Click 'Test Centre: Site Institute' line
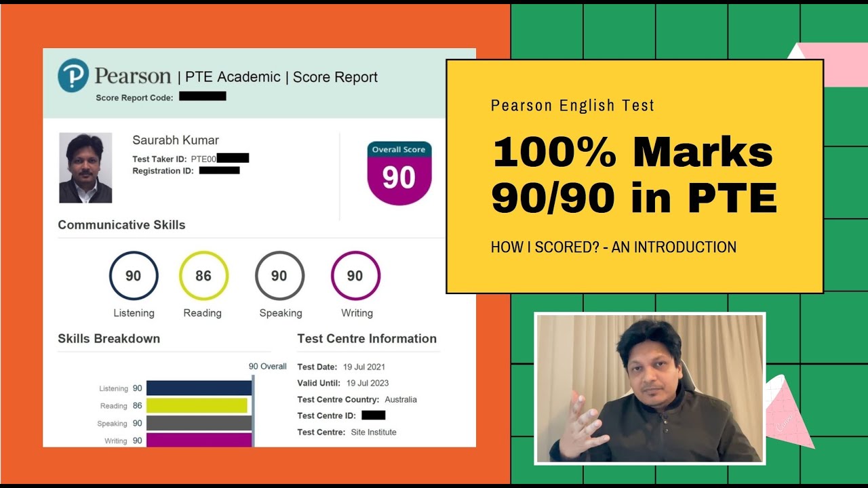The height and width of the screenshot is (488, 868). tap(347, 432)
